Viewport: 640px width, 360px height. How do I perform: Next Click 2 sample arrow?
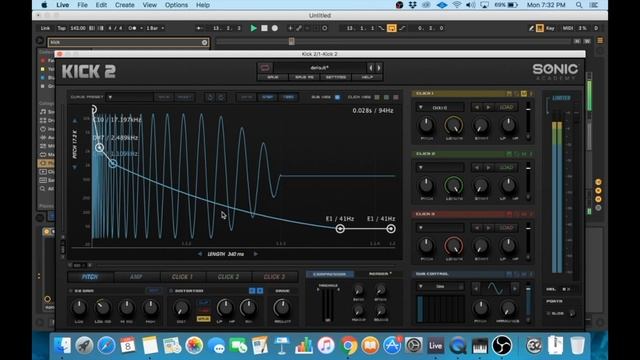pyautogui.click(x=488, y=167)
